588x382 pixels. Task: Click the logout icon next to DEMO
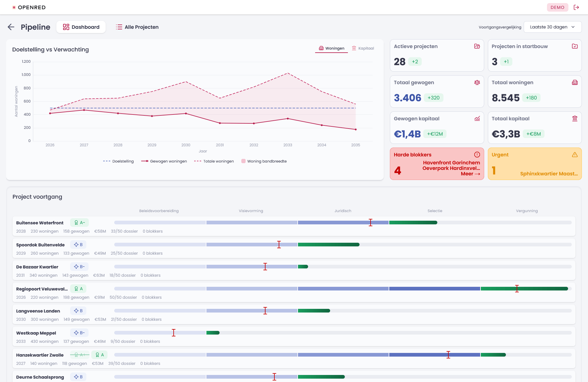click(x=576, y=7)
